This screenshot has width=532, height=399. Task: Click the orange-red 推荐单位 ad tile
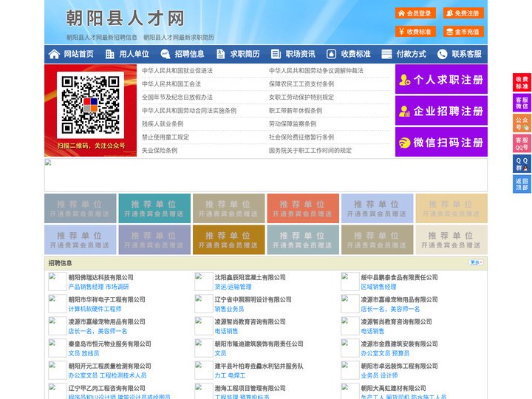[303, 208]
